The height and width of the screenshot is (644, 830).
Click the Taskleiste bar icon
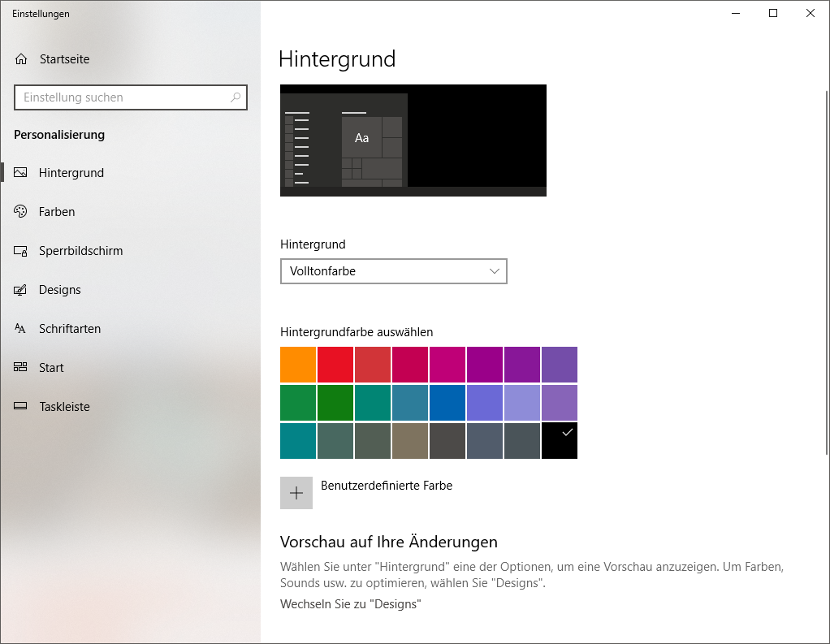(20, 406)
